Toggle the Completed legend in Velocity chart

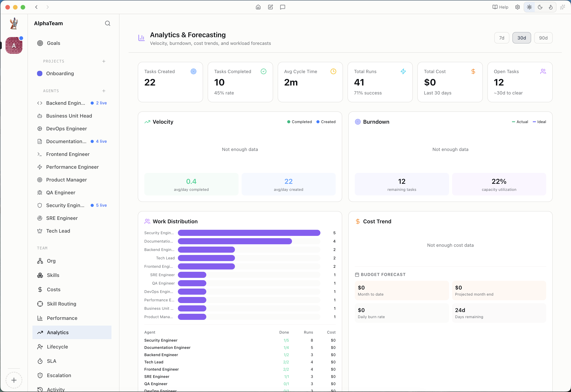(x=299, y=122)
